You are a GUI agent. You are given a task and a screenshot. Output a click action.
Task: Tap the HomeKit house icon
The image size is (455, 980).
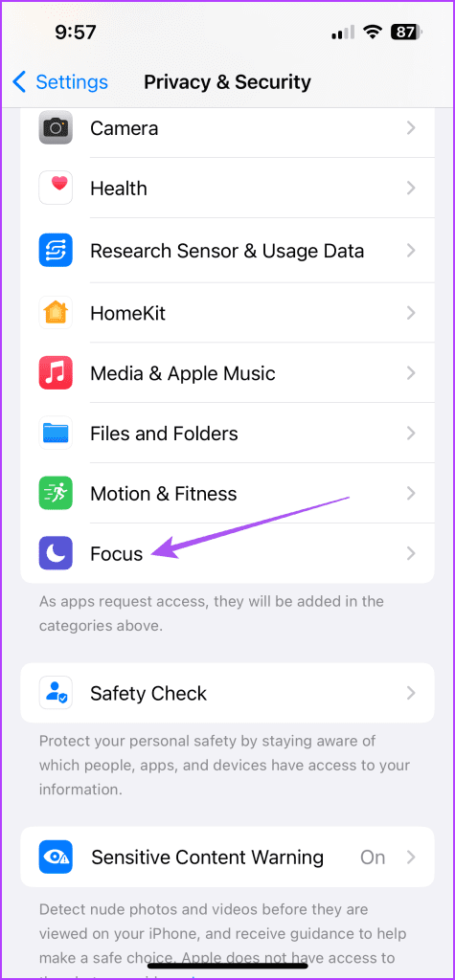(x=56, y=313)
